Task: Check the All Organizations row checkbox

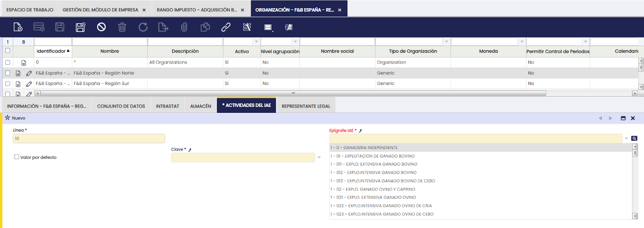Action: point(8,62)
